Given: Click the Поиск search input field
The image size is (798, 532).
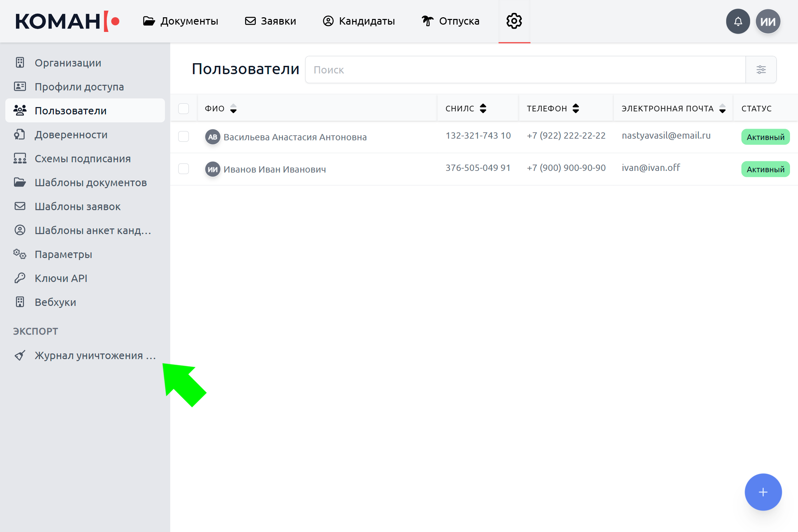Looking at the screenshot, I should 525,69.
